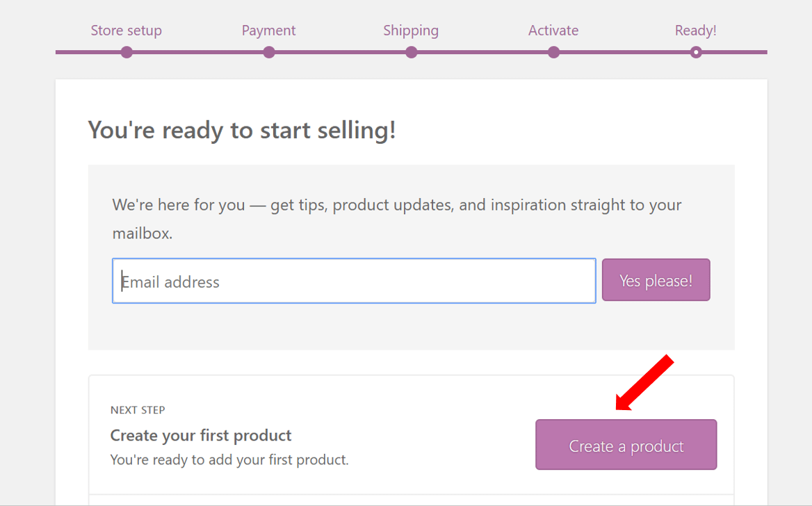Open the Payment wizard step
Screen dimensions: 812x506
268,31
